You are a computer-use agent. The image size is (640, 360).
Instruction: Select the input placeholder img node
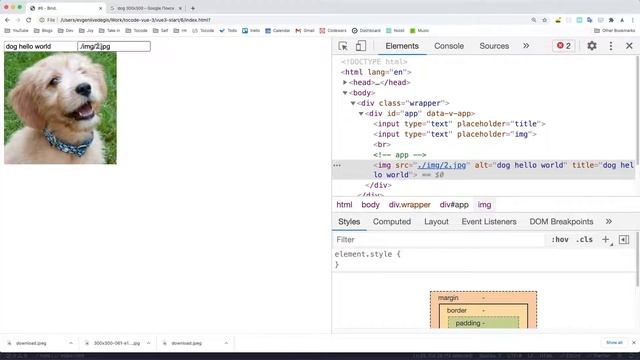(x=455, y=134)
